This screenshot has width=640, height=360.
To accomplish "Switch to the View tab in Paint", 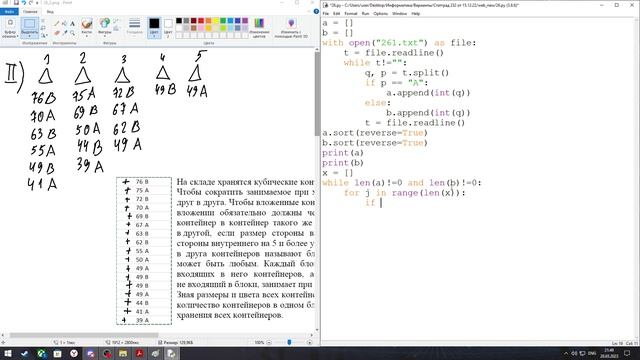I will click(x=50, y=11).
